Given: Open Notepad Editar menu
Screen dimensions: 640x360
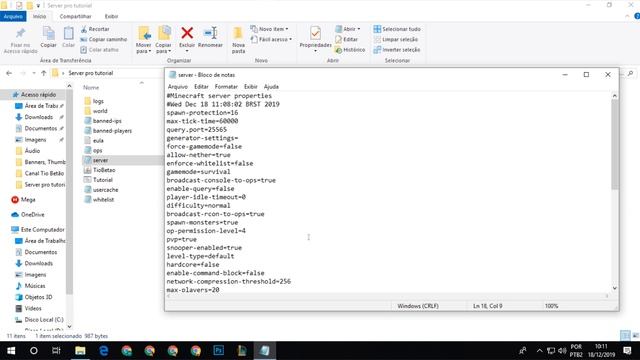Looking at the screenshot, I should [x=201, y=87].
